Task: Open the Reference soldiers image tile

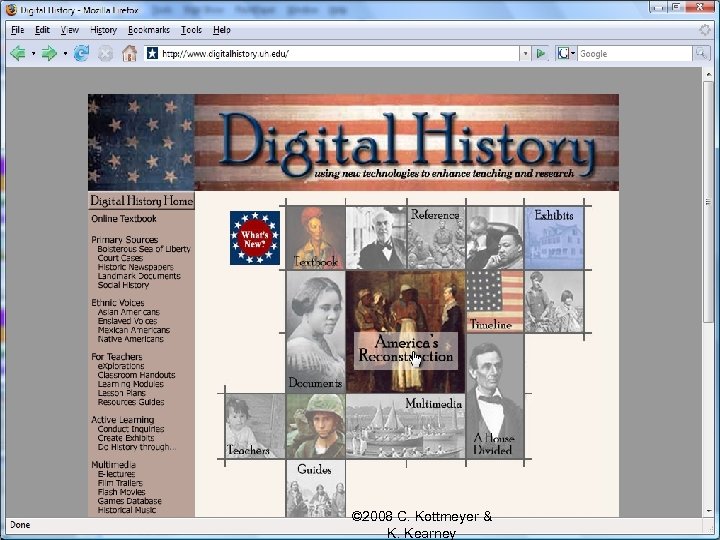Action: coord(436,237)
